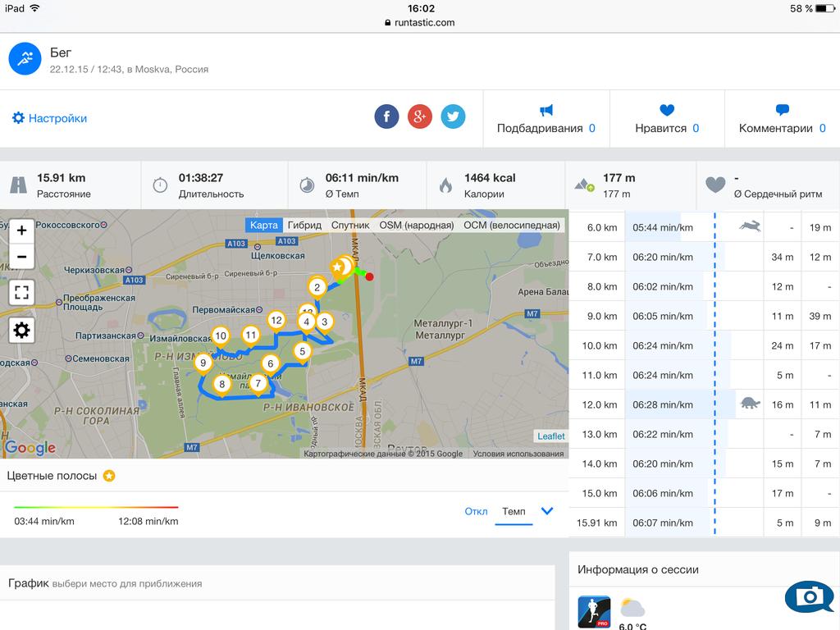Click the Twitter share icon
840x630 pixels.
pos(453,116)
